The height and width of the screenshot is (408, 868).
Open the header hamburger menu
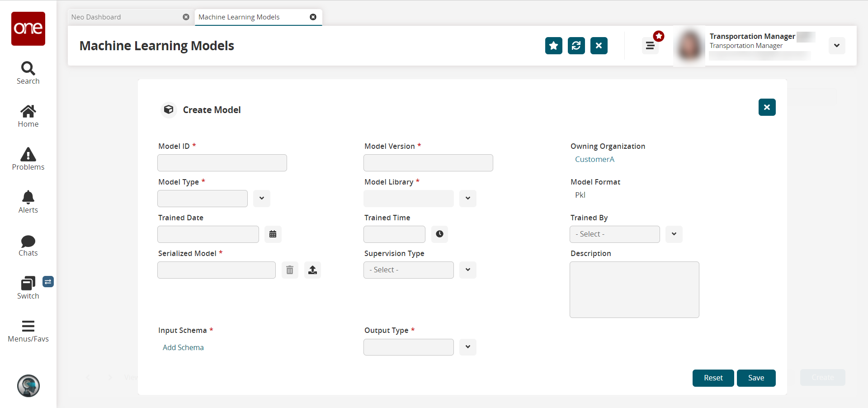coord(650,46)
